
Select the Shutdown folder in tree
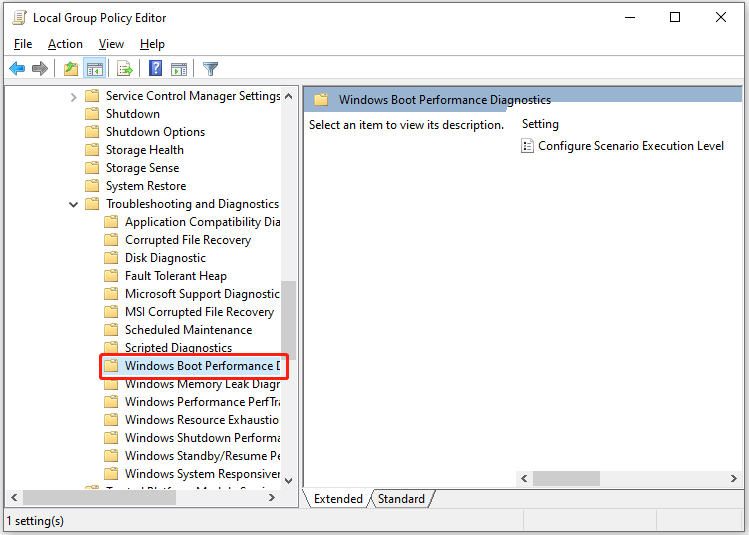tap(133, 114)
